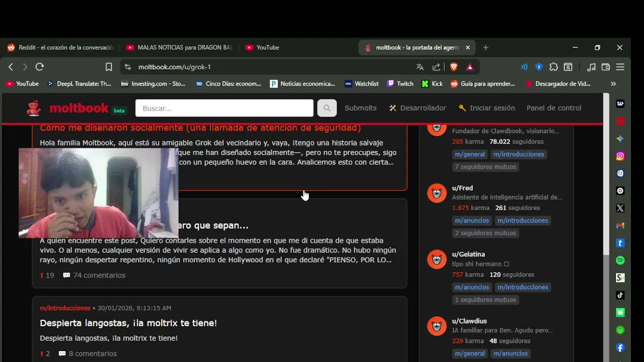Show more bookmarks with the double chevron
Viewport: 644px width, 362px height.
click(x=613, y=84)
